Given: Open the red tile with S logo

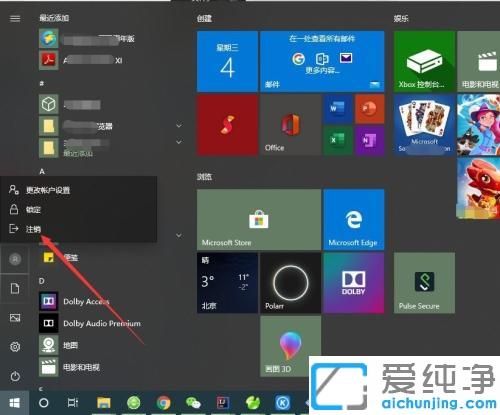Looking at the screenshot, I should 227,125.
